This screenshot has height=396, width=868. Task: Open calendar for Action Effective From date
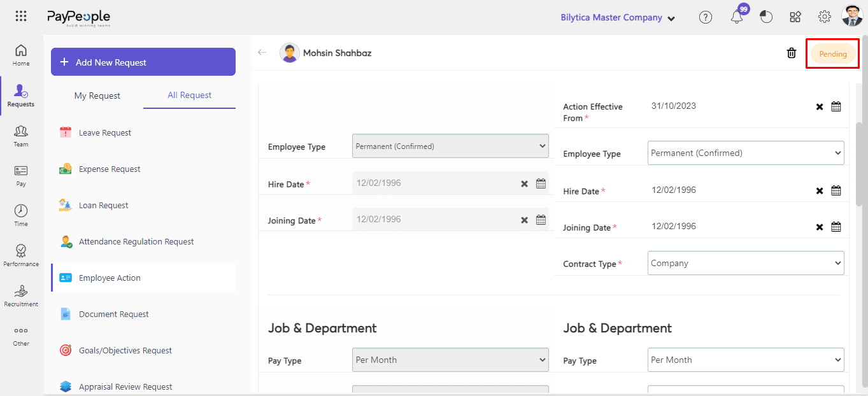click(836, 106)
